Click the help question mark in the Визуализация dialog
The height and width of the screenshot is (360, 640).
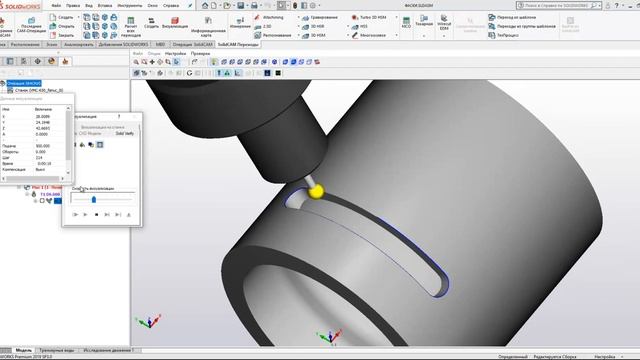pyautogui.click(x=119, y=117)
